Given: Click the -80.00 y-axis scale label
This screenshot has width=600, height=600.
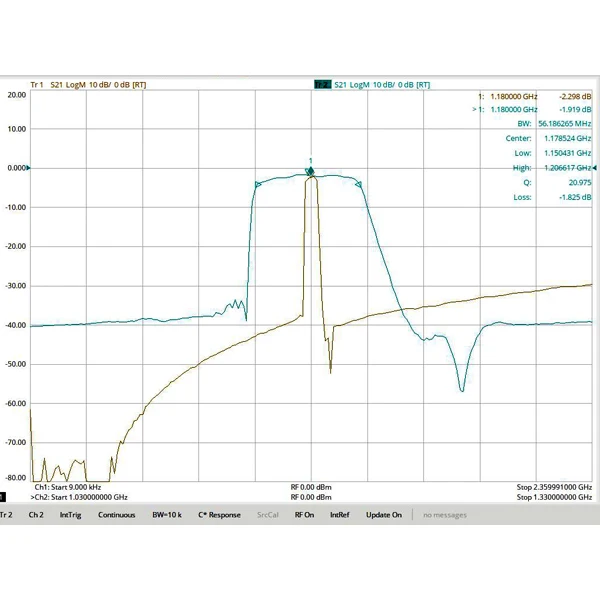Looking at the screenshot, I should pos(16,478).
